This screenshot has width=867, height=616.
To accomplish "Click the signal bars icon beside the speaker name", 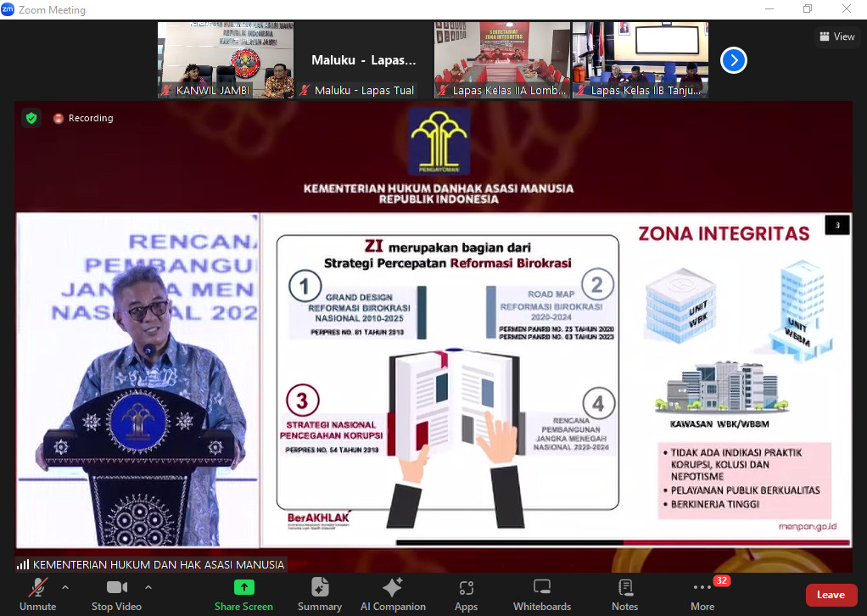I will [23, 564].
